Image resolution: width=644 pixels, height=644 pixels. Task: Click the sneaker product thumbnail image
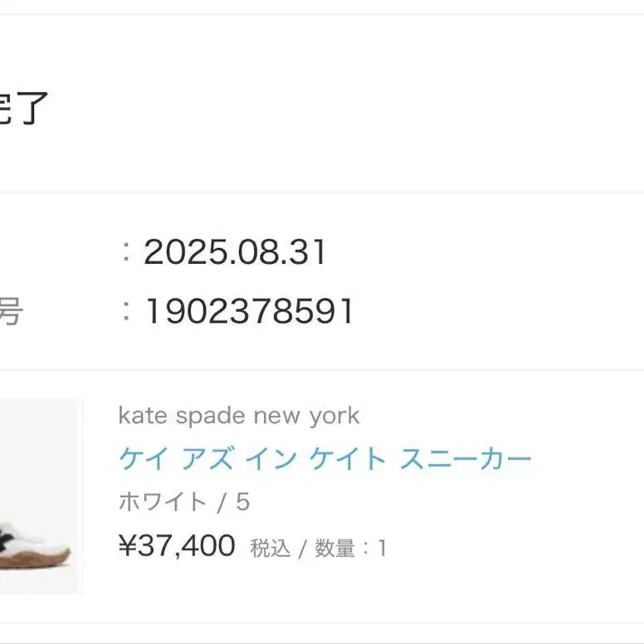(x=40, y=498)
